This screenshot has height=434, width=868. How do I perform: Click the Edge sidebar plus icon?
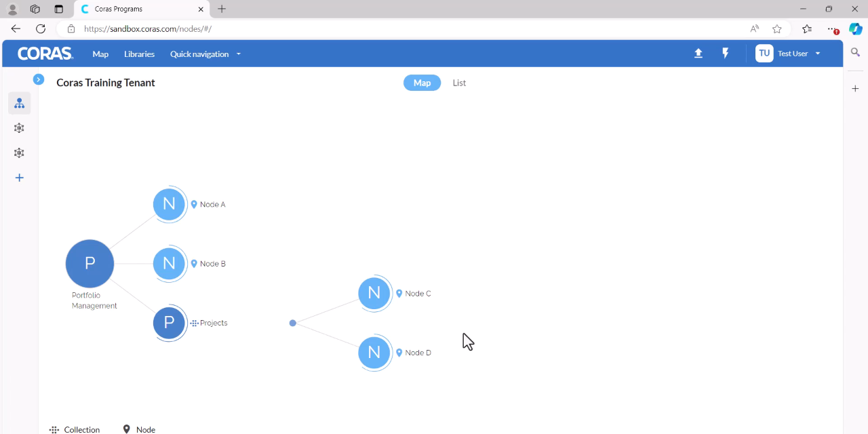click(855, 89)
